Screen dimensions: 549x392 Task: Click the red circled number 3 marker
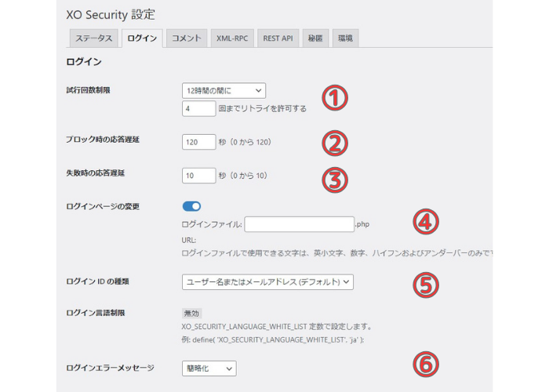pos(335,180)
